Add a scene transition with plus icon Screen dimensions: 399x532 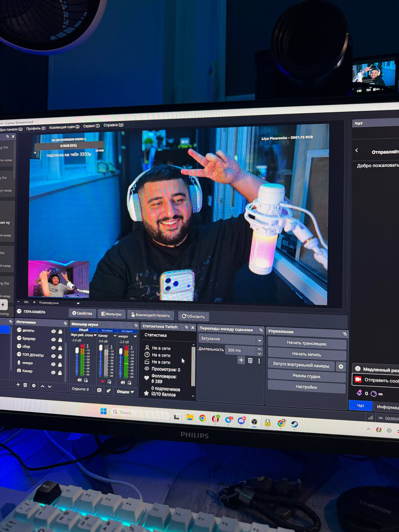coord(241,360)
